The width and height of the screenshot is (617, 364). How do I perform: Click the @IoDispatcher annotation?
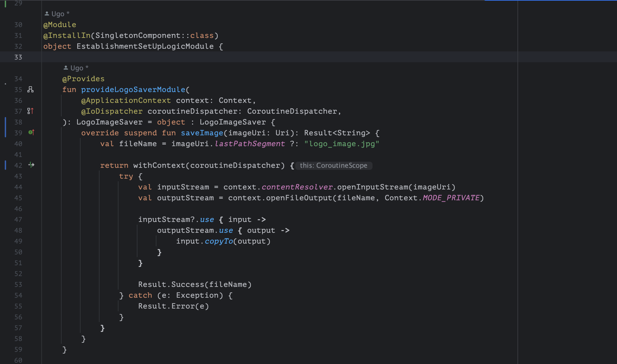click(x=112, y=111)
